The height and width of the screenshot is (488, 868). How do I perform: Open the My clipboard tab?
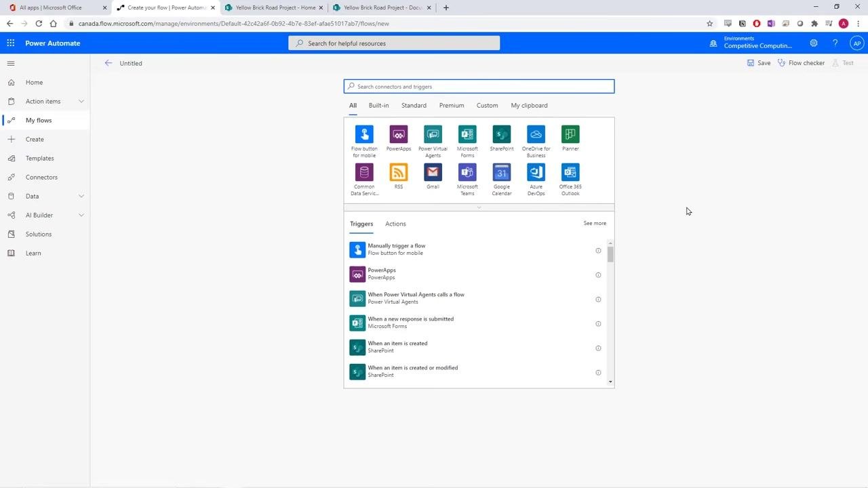[x=529, y=105]
